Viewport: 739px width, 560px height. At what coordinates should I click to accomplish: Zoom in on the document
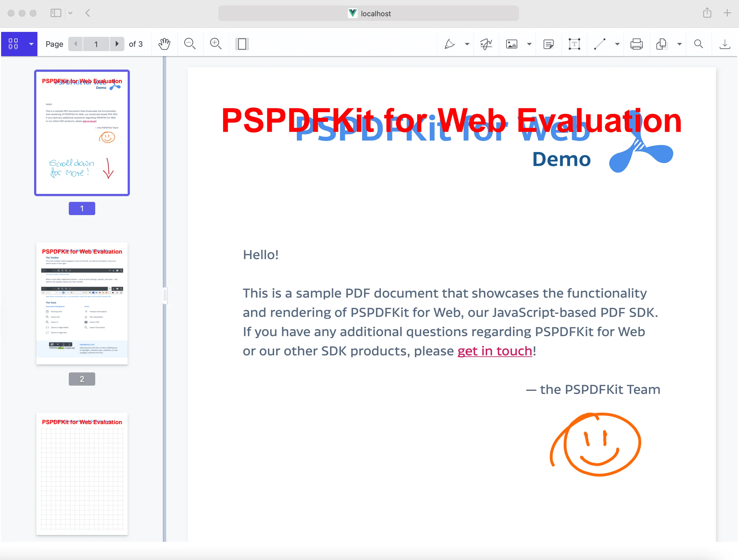[215, 44]
